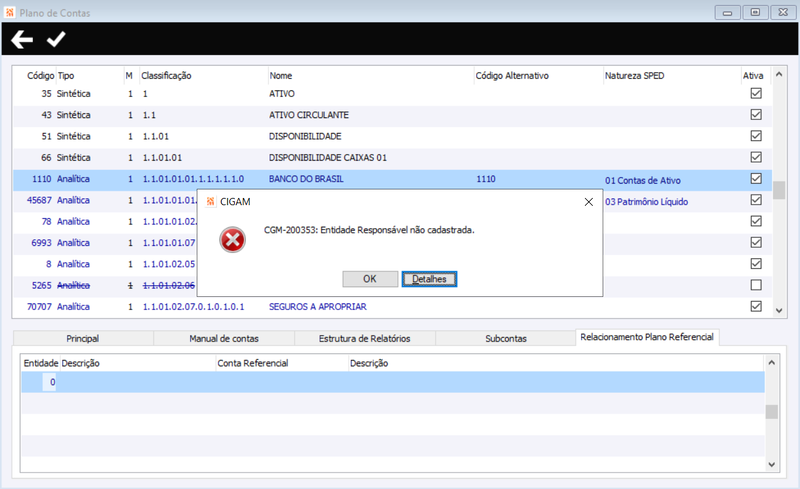Open the Estrutura de Relatórios tab

[365, 338]
